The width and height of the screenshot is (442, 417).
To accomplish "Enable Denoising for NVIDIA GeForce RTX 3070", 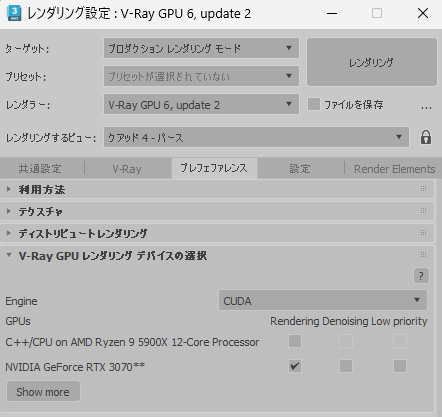I will pos(346,366).
